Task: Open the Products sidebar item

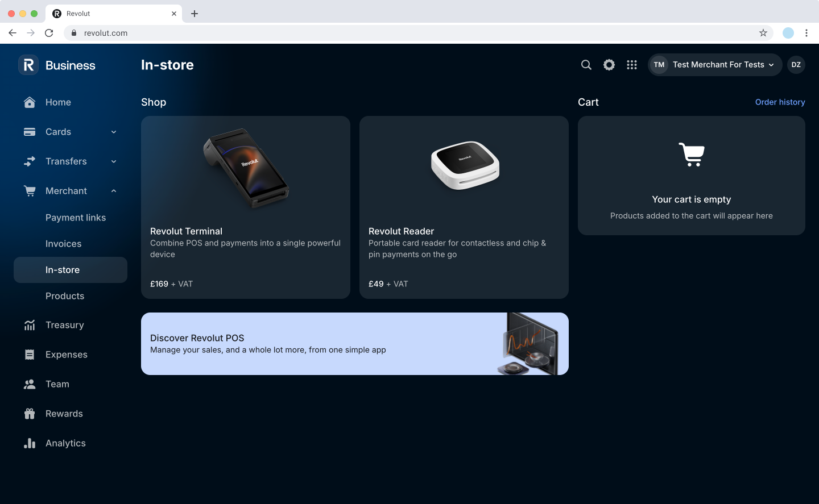Action: click(x=65, y=296)
